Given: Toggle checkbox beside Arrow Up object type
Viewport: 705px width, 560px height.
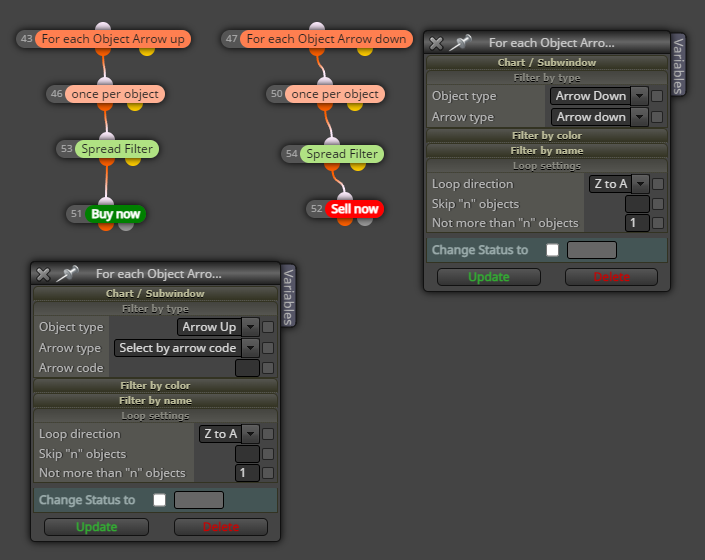Looking at the screenshot, I should (268, 327).
